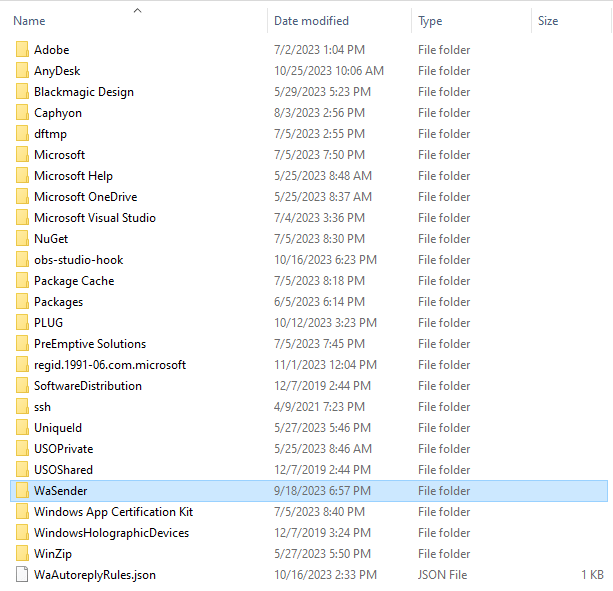Select the dftmp folder name
Viewport: 613px width, 591px height.
50,134
